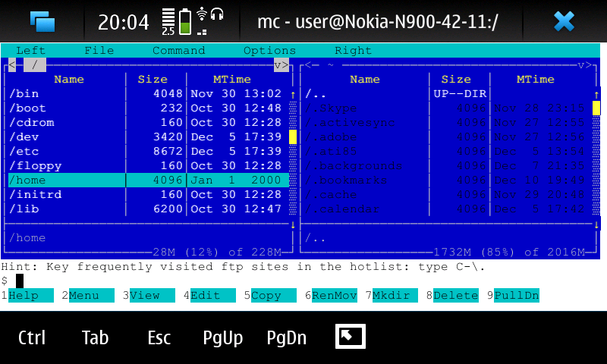Sort right panel by Name header
Screen dimensions: 607x364
point(365,80)
